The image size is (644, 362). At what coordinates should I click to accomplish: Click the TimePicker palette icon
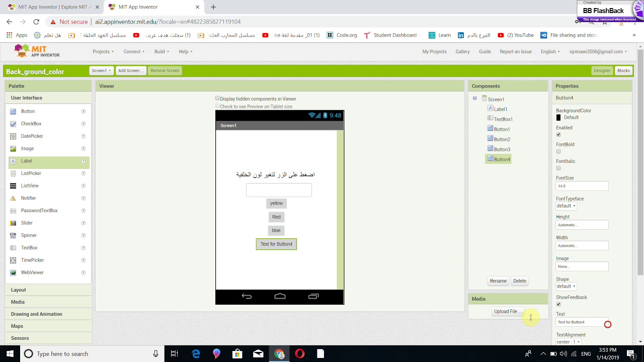(13, 260)
